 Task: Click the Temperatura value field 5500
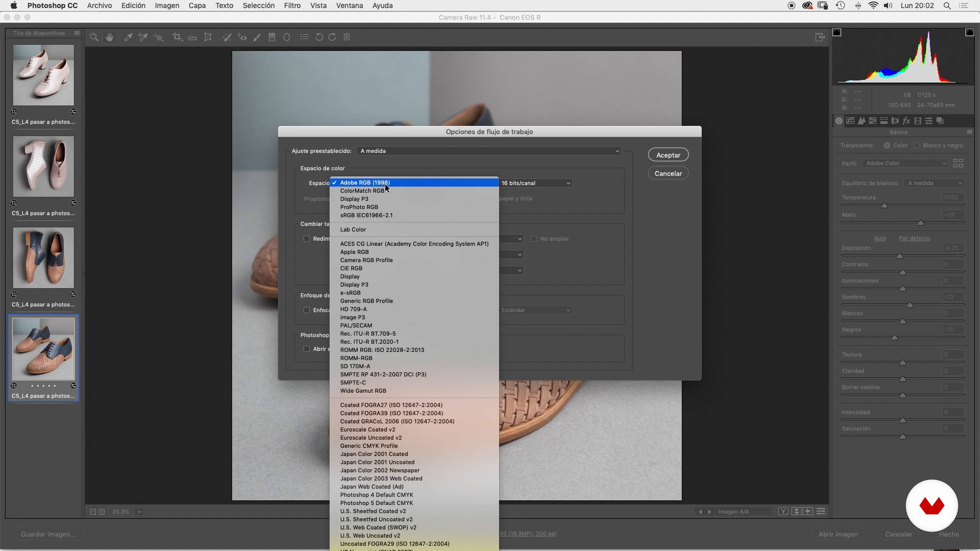pos(953,197)
